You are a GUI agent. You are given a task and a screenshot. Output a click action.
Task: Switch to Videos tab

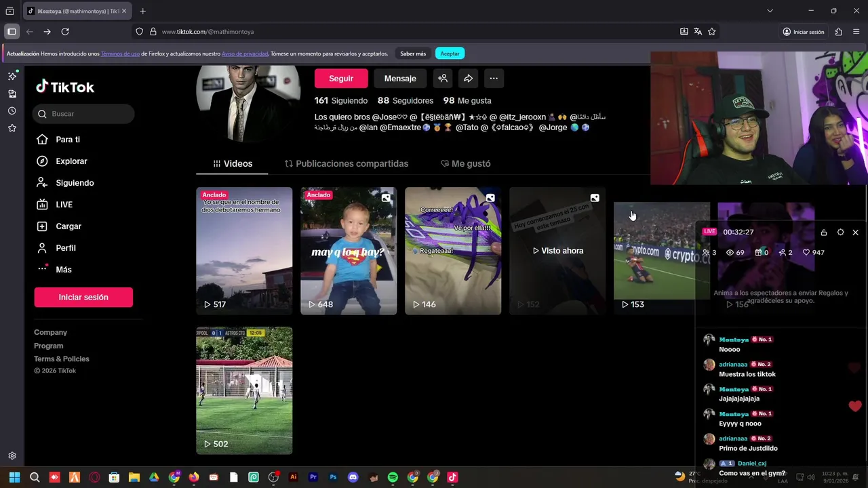pyautogui.click(x=233, y=163)
